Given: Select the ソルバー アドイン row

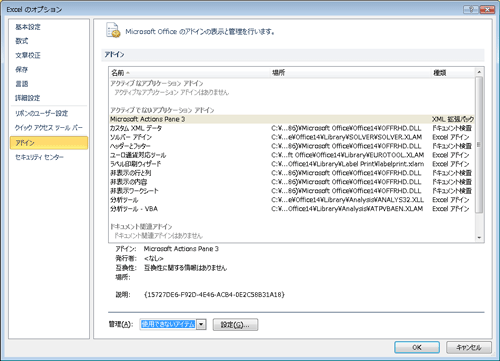Looking at the screenshot, I should (292, 137).
